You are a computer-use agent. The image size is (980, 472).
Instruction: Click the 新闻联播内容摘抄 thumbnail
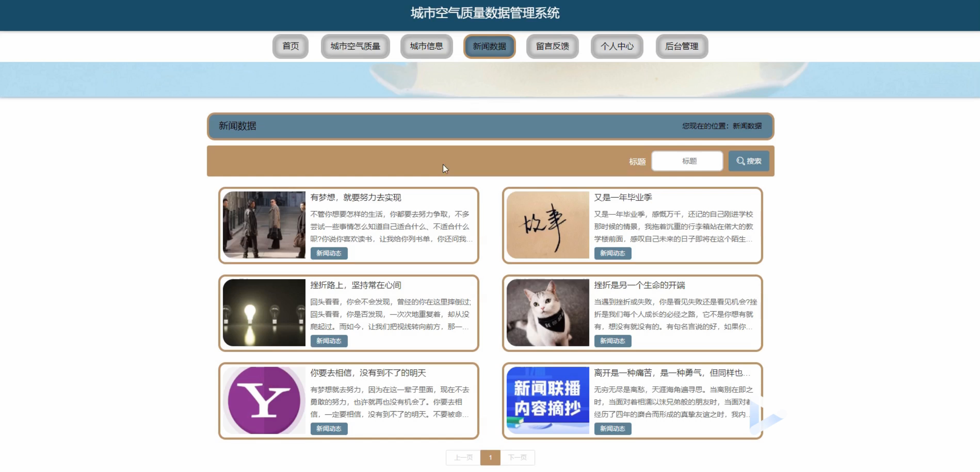[x=547, y=400]
